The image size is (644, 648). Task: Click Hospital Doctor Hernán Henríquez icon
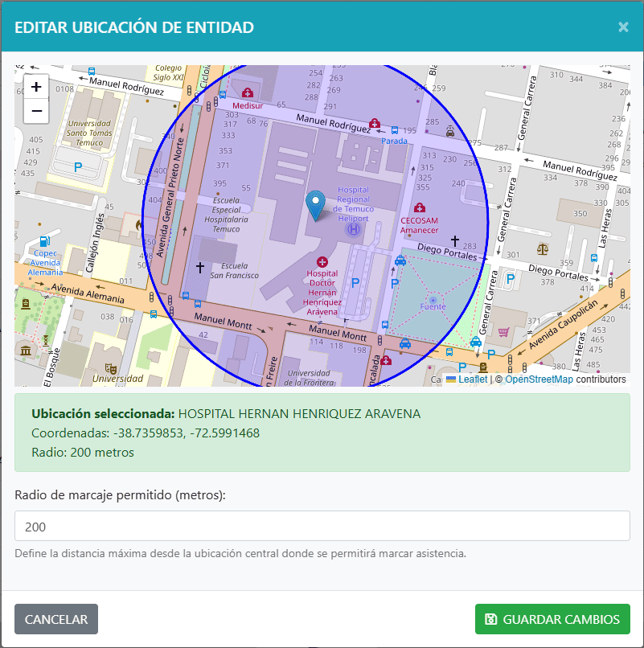pos(322,261)
